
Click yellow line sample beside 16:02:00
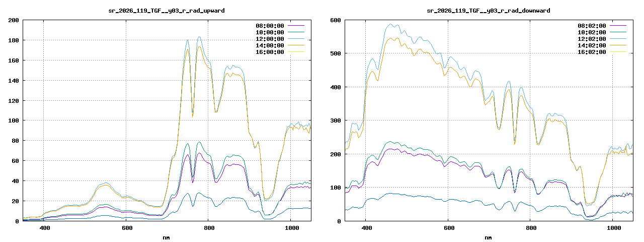click(x=618, y=52)
